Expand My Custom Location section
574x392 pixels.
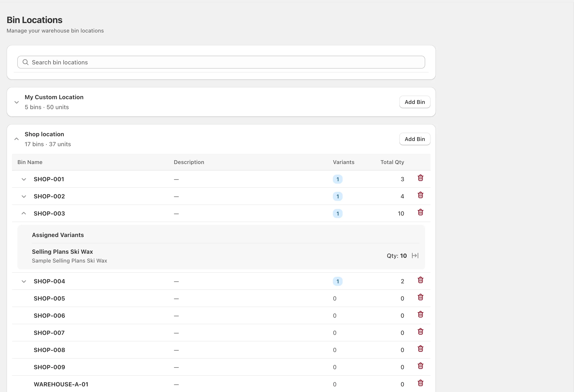(x=16, y=102)
